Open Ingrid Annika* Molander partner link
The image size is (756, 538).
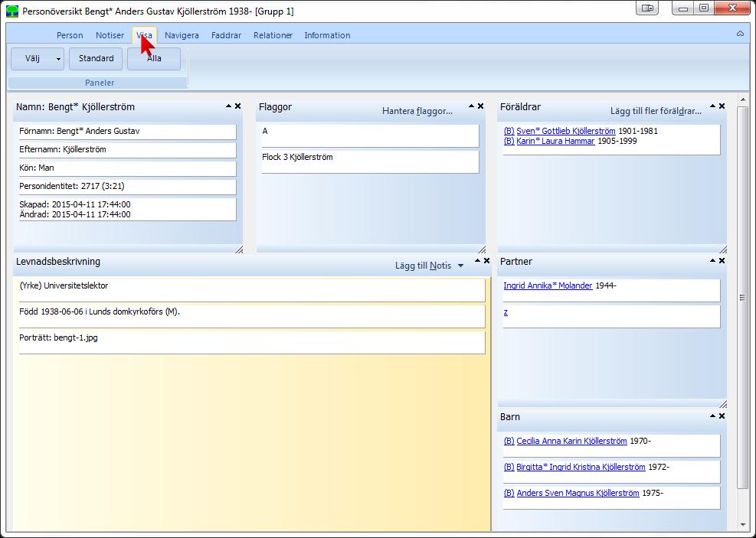(x=548, y=285)
